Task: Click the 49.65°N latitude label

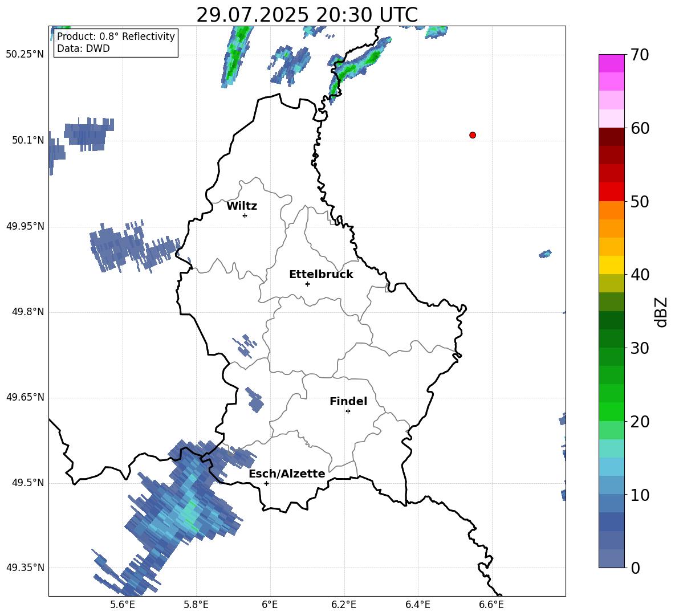Action: [x=25, y=397]
